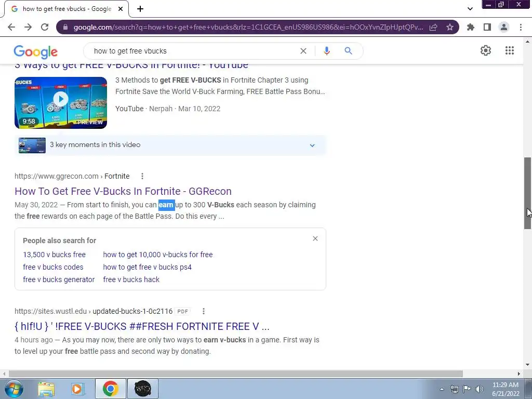Open options for sites.wustl.edu result
This screenshot has width=532, height=399.
204,311
